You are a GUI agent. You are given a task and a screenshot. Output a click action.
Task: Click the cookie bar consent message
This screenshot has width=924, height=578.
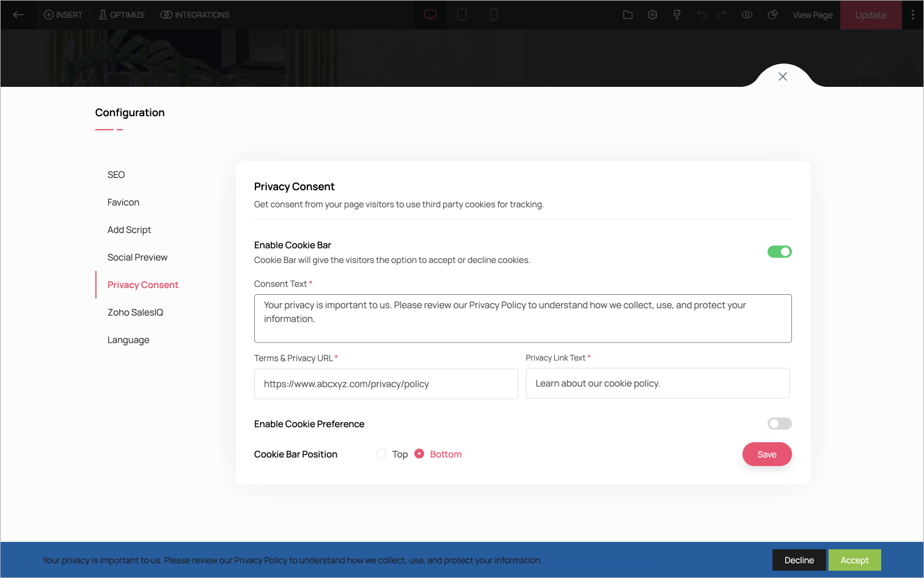(x=292, y=560)
